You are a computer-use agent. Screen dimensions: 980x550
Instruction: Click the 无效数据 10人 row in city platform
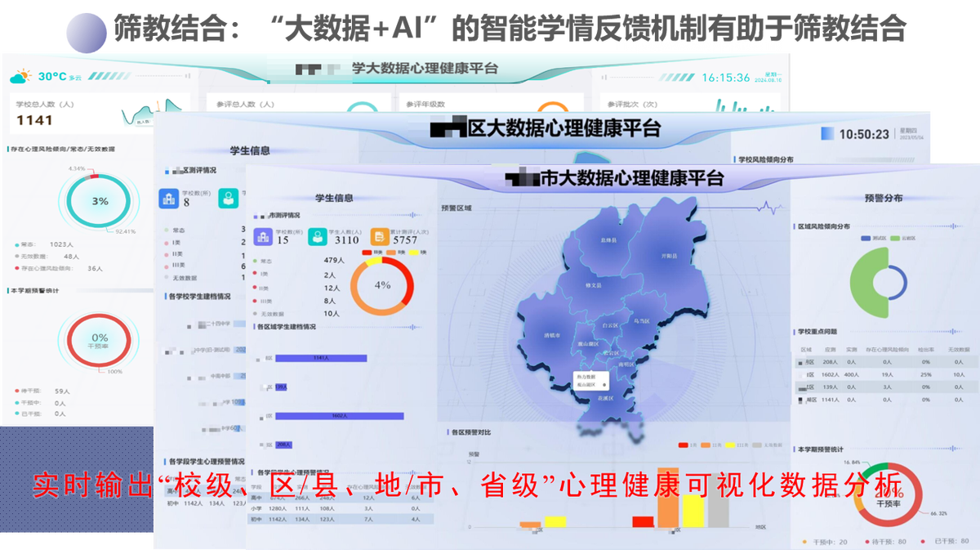(x=296, y=314)
